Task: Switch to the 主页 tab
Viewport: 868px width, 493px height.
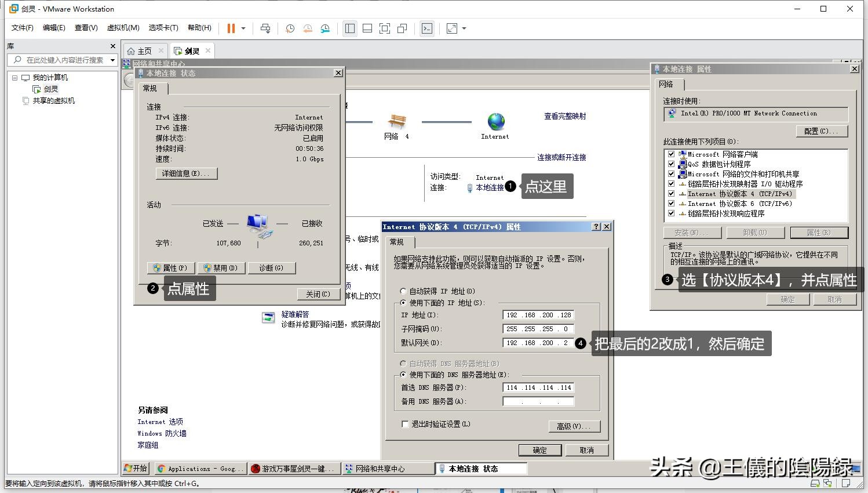Action: pos(140,51)
